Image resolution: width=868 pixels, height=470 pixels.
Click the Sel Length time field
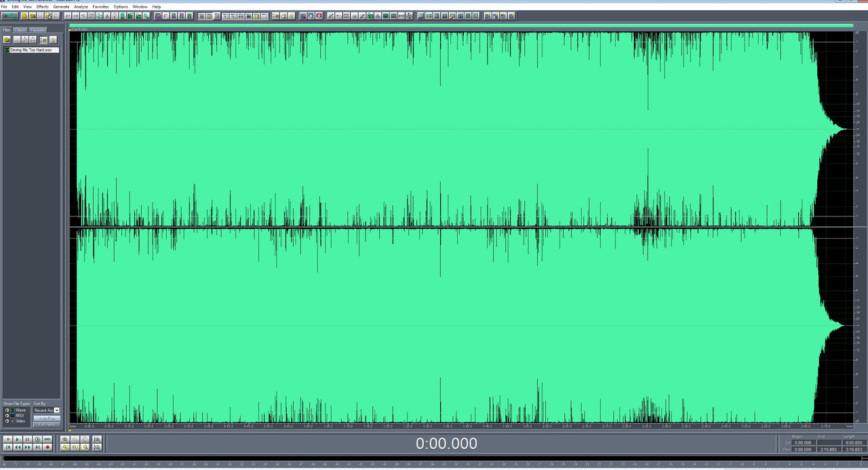(x=854, y=443)
